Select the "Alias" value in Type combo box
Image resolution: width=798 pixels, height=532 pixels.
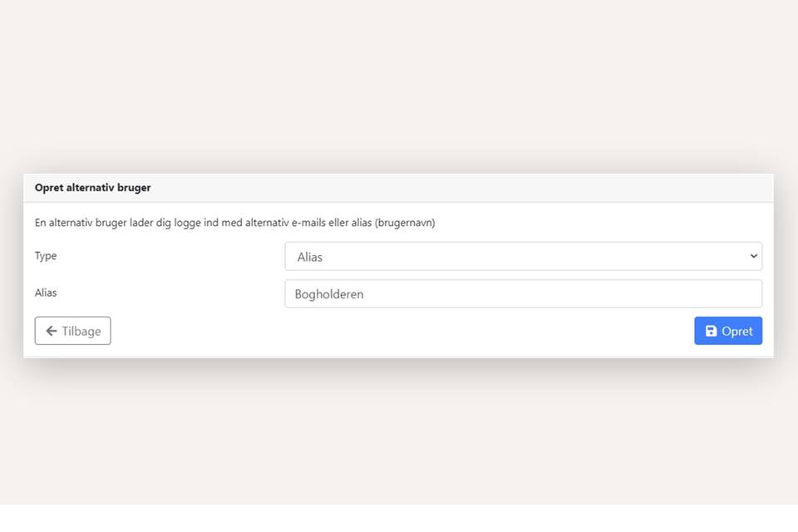pyautogui.click(x=310, y=258)
